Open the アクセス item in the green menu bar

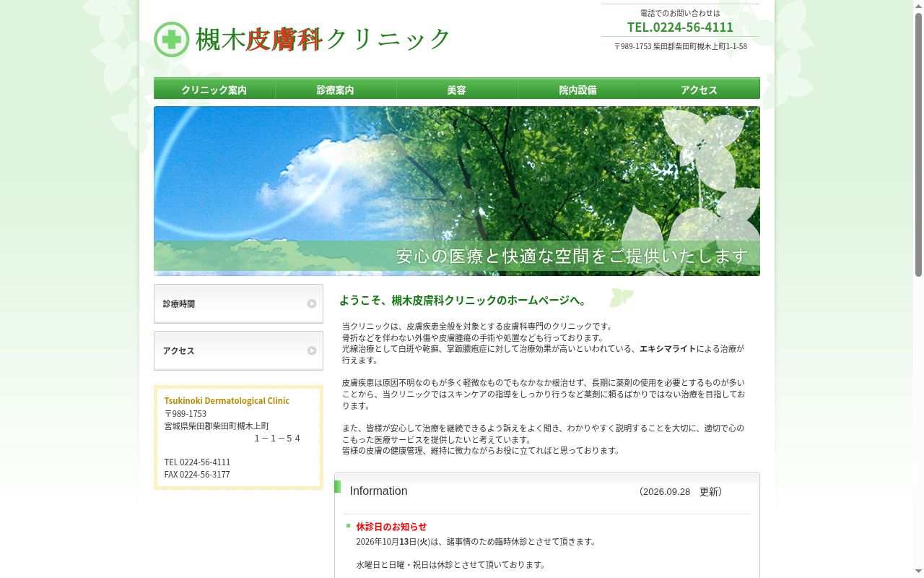699,89
